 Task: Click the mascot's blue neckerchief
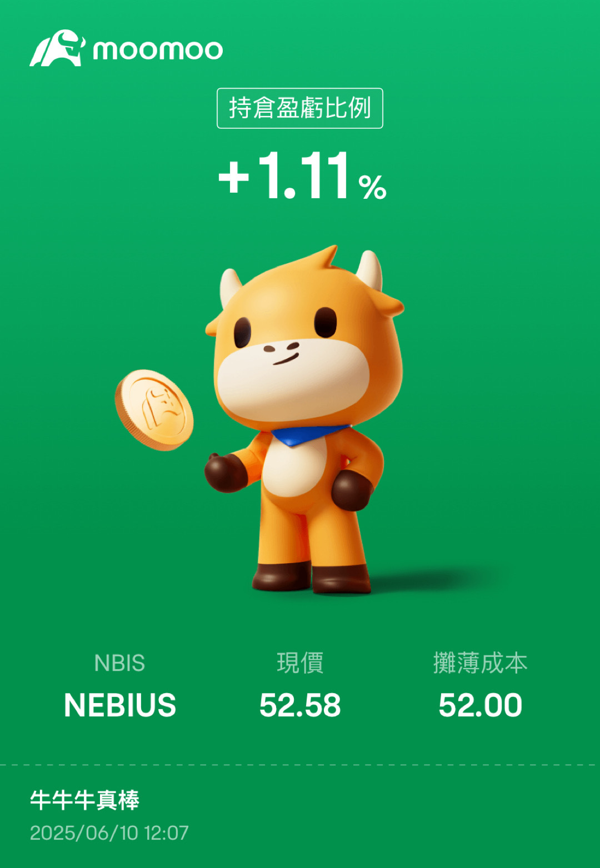(x=310, y=435)
